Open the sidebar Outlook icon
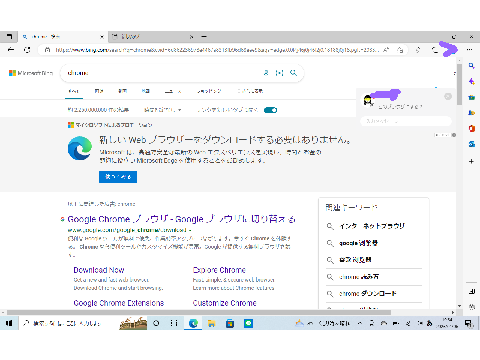The width and height of the screenshot is (480, 360). pyautogui.click(x=471, y=144)
